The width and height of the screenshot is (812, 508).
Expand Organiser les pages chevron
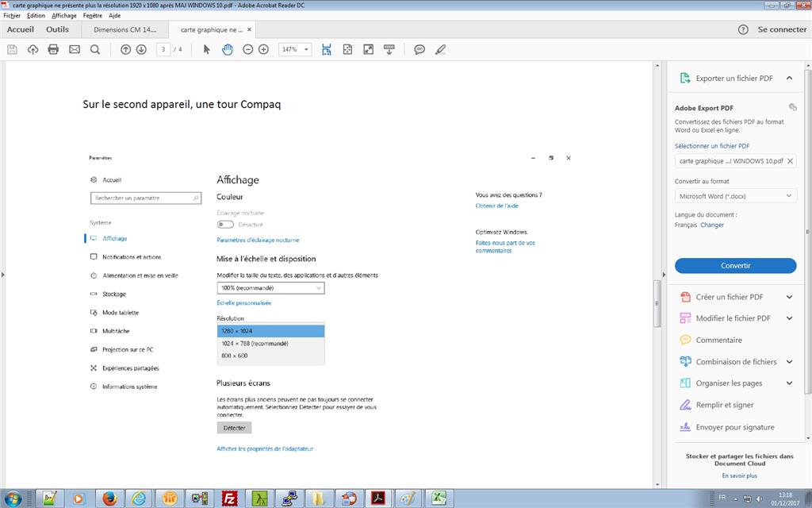click(x=789, y=383)
